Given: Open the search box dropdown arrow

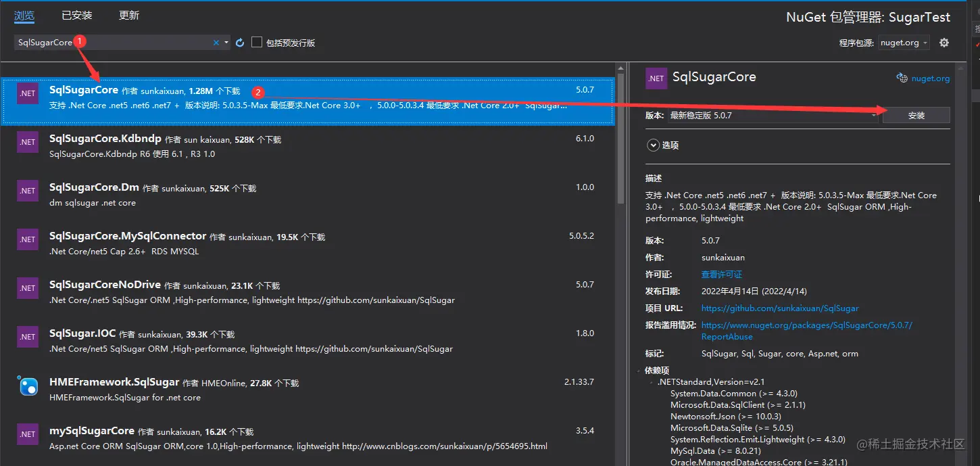Looking at the screenshot, I should (x=226, y=43).
